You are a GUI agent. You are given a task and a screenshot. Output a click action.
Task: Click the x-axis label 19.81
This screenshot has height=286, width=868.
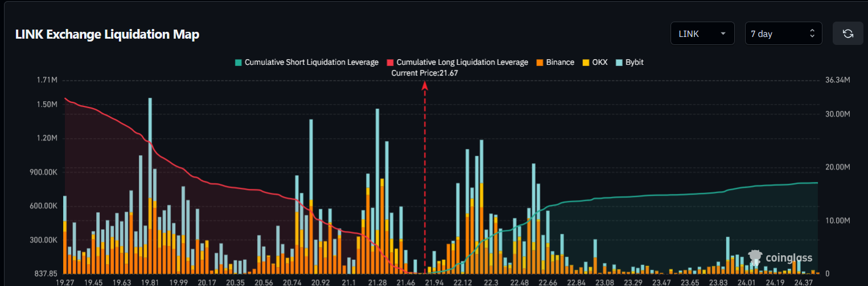150,282
